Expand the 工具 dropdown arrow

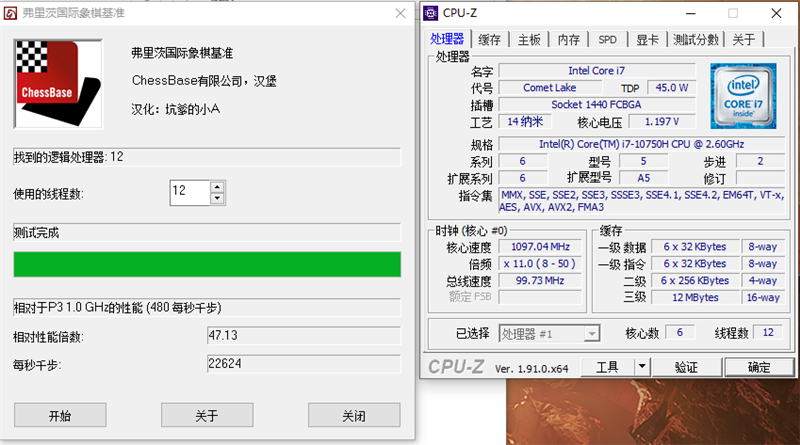pos(642,367)
